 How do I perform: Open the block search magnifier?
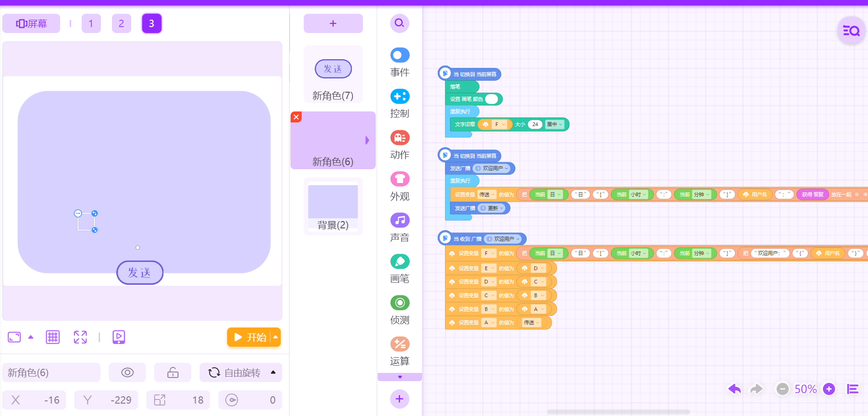point(400,23)
